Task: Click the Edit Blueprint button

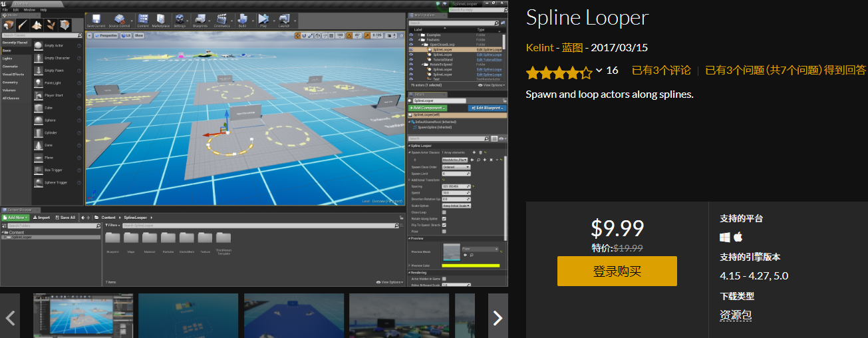Action: pyautogui.click(x=487, y=108)
